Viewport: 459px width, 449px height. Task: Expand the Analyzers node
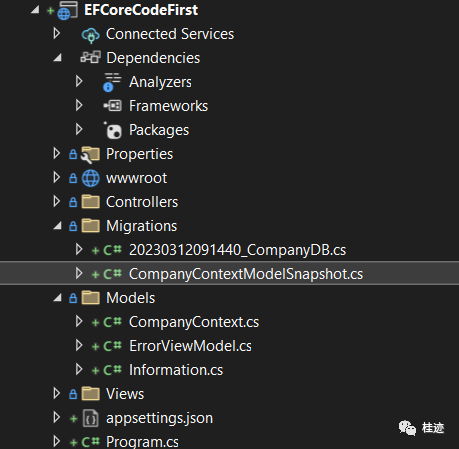click(79, 81)
